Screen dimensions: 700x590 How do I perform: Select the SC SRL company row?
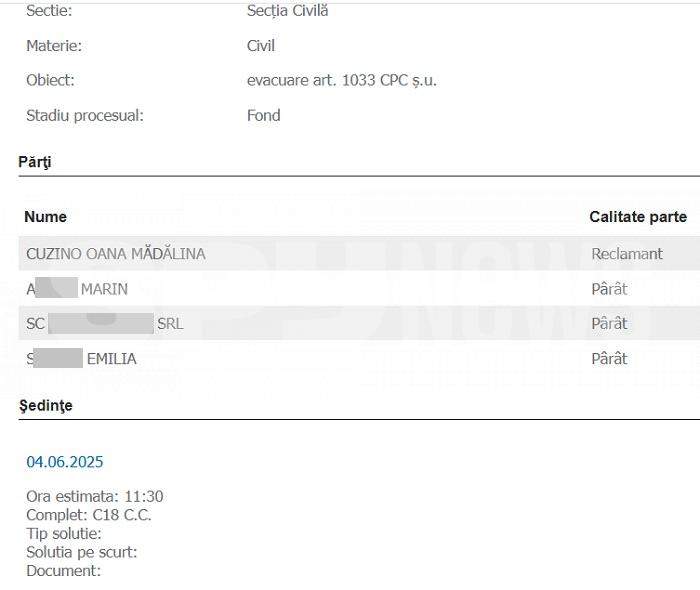click(x=359, y=323)
